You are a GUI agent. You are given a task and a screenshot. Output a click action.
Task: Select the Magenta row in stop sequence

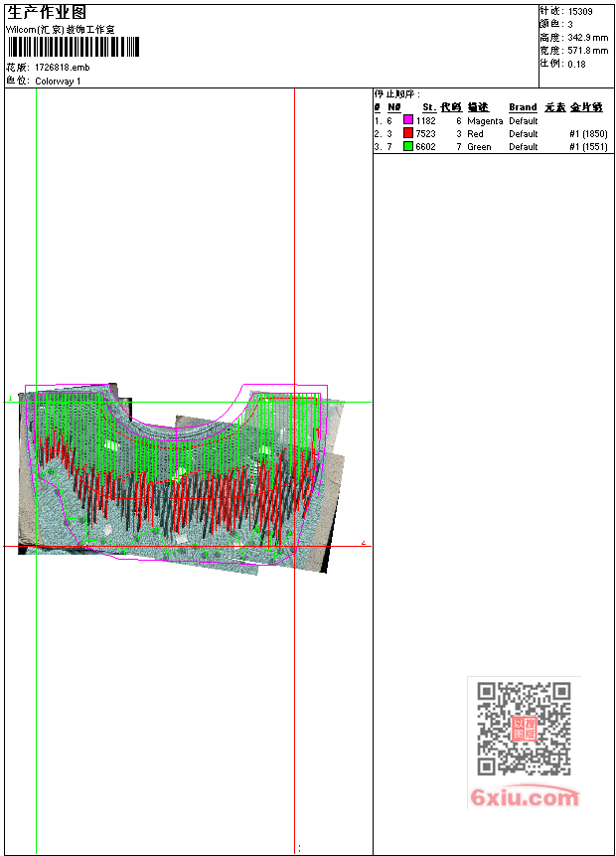click(485, 120)
